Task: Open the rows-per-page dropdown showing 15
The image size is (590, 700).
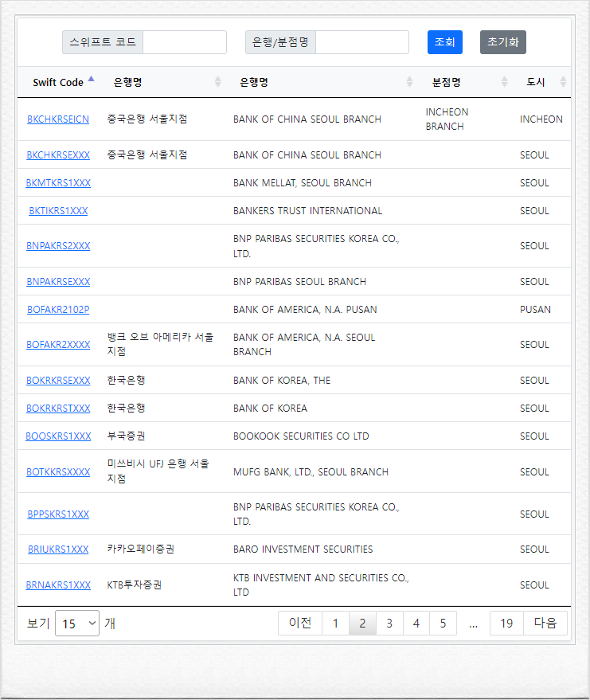Action: pos(77,624)
